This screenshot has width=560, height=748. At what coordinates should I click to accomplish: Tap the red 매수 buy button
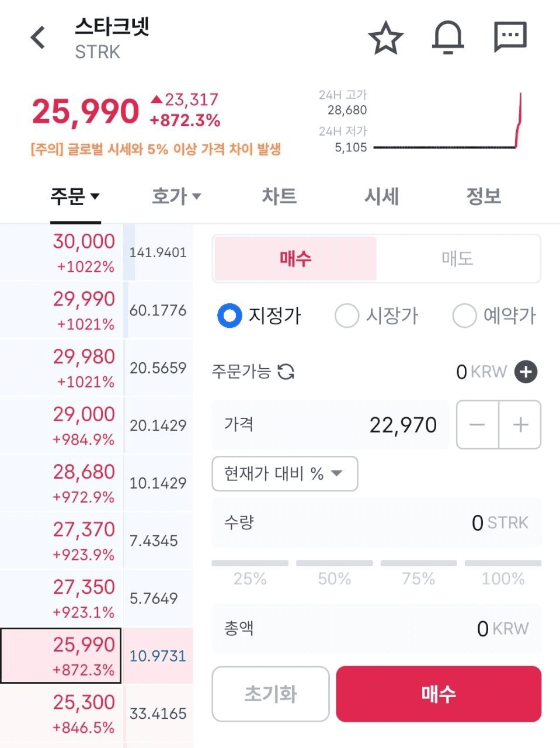pos(439,694)
